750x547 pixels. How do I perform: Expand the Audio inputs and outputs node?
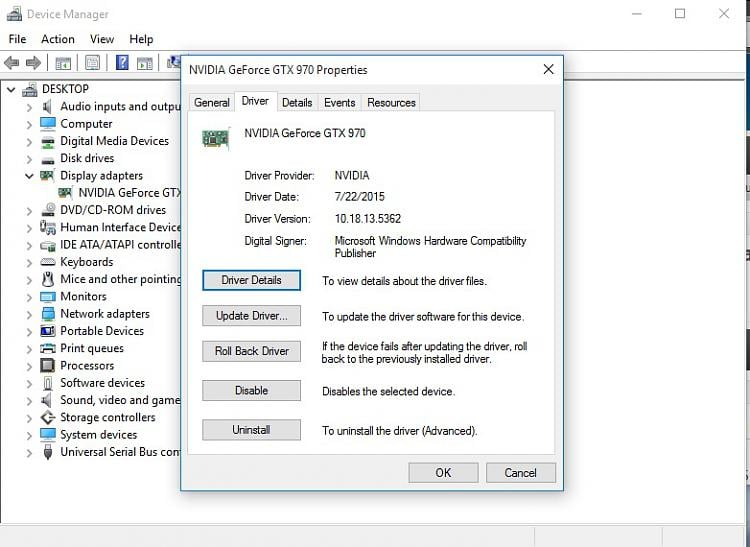pyautogui.click(x=29, y=108)
